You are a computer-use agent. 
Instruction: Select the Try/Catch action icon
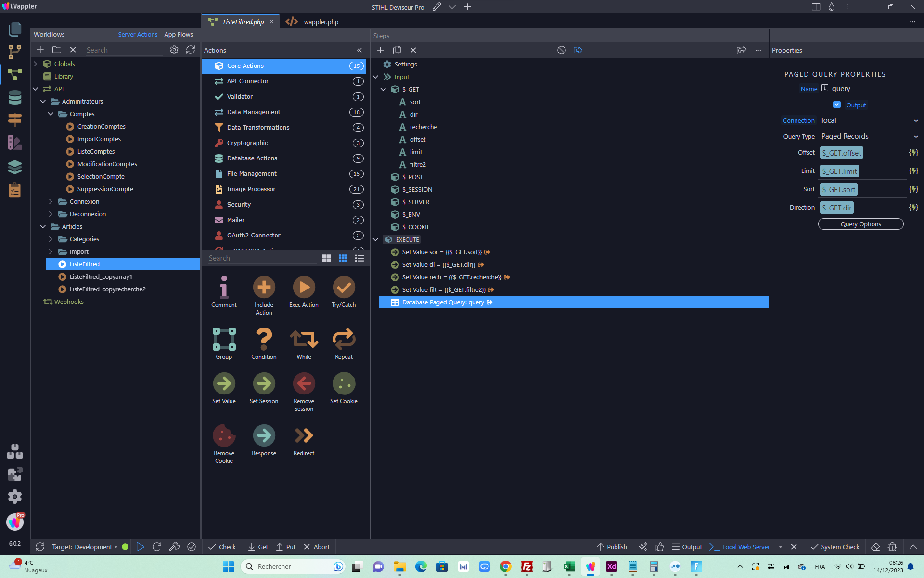[344, 288]
